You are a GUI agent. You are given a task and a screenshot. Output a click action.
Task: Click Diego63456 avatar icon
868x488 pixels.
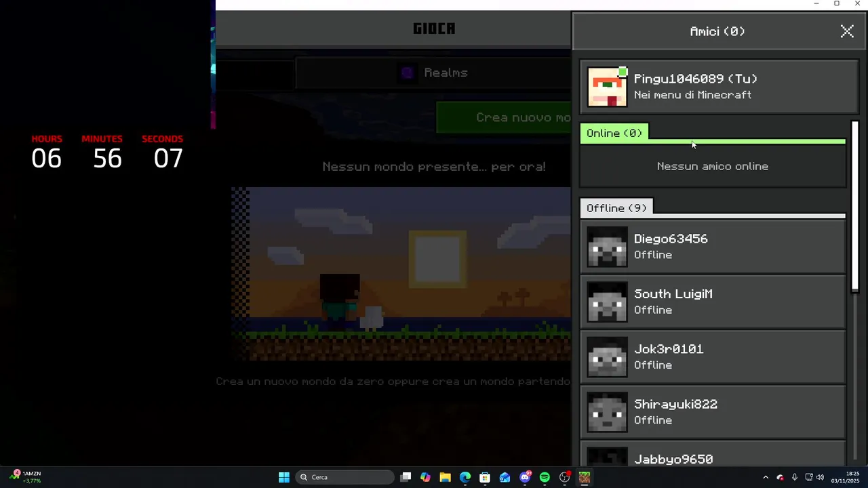[x=608, y=247]
